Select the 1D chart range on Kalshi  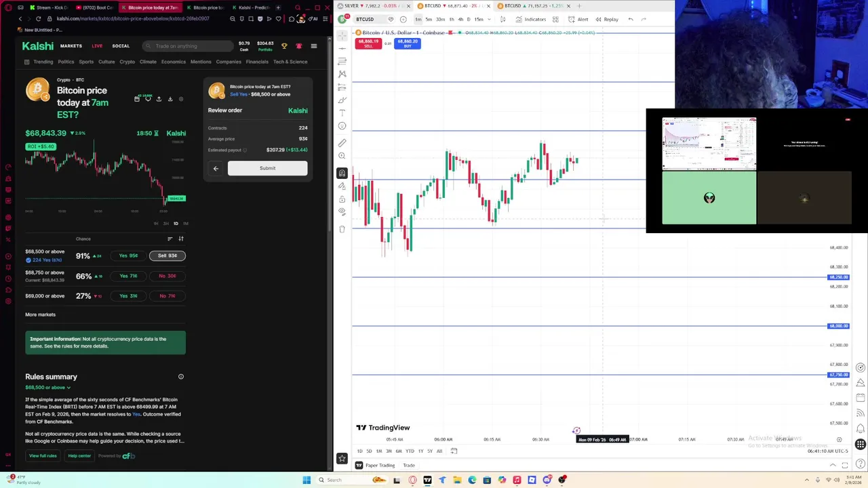click(x=176, y=223)
